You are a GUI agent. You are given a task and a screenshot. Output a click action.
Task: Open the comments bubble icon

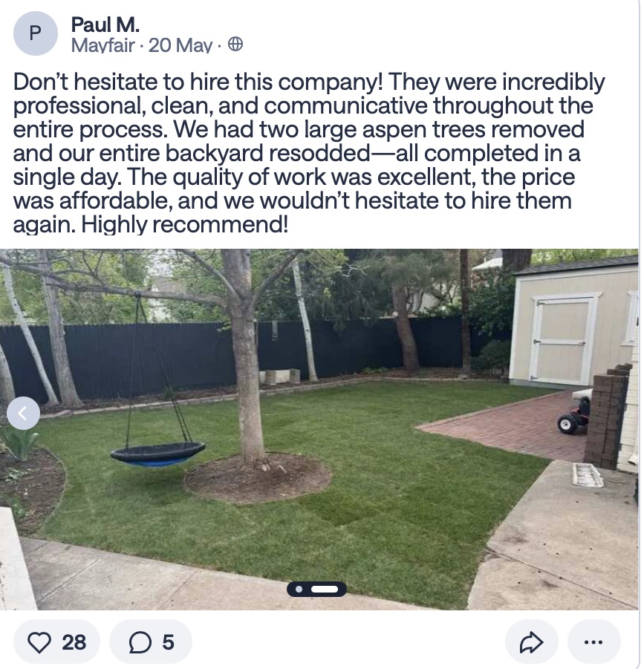[x=140, y=642]
